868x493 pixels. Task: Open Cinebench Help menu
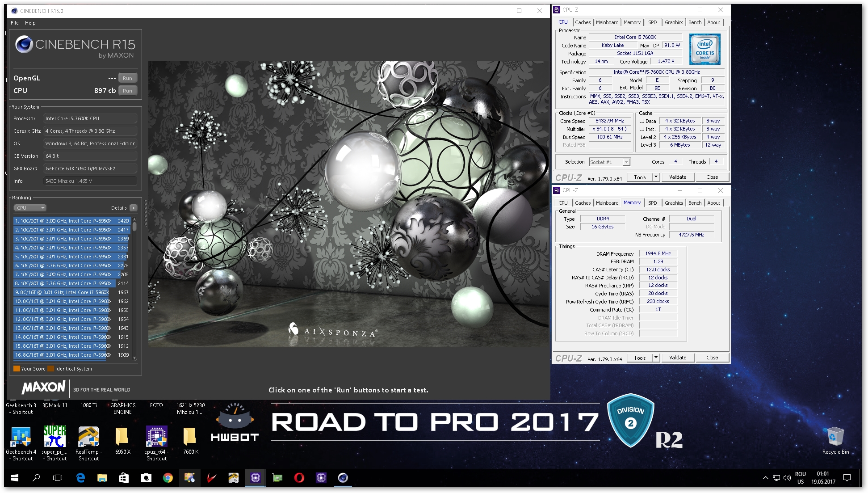click(30, 23)
